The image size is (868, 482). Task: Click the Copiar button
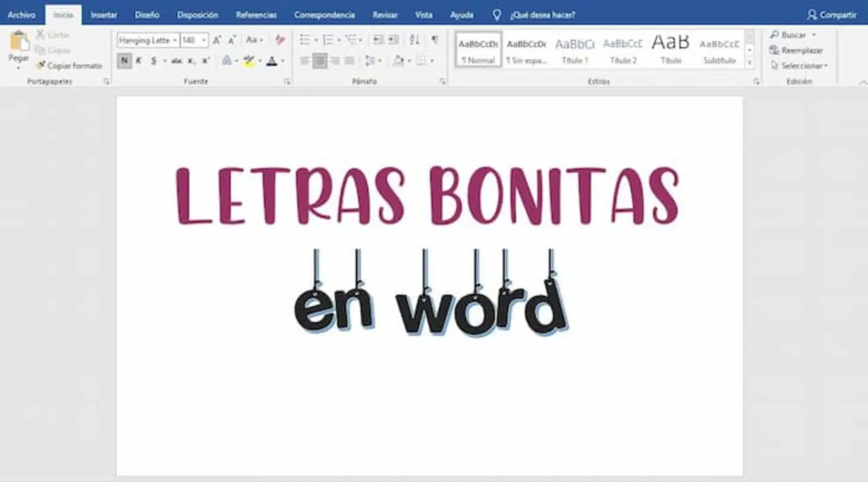pyautogui.click(x=53, y=51)
